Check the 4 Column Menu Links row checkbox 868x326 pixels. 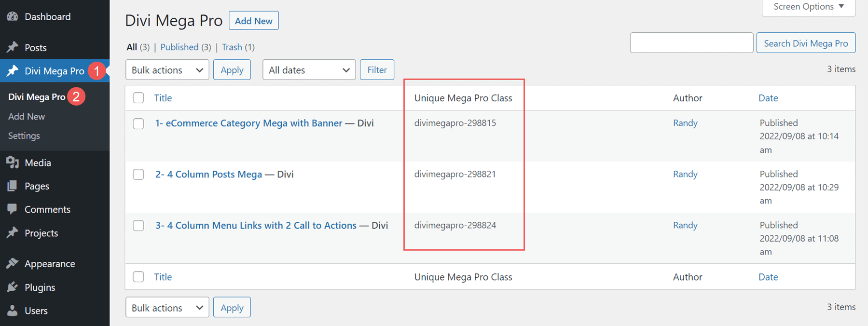coord(138,225)
